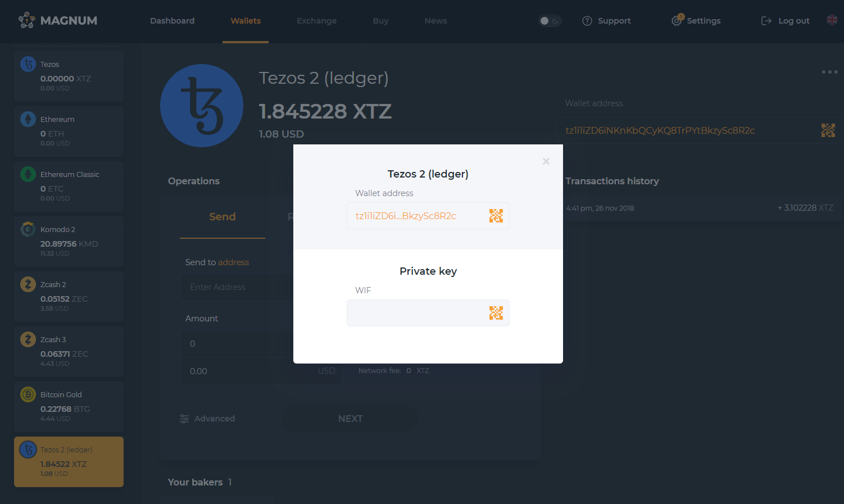Click the Private key heading in dialog
Screen dimensions: 844x504
428,271
